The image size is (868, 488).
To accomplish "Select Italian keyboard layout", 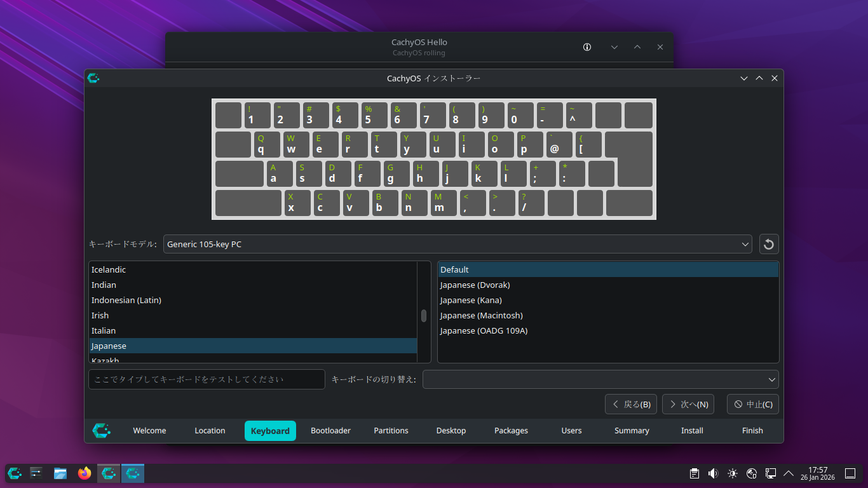I will [253, 330].
